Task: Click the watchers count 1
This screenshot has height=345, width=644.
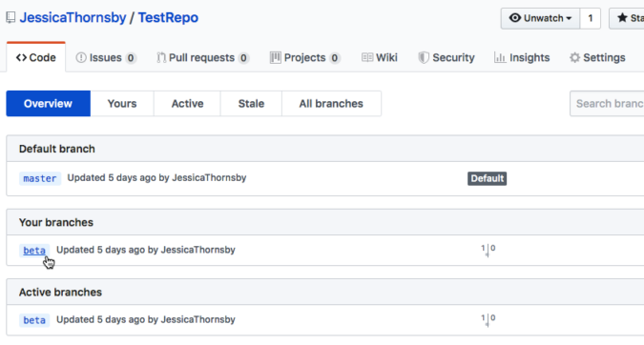Action: click(x=591, y=18)
